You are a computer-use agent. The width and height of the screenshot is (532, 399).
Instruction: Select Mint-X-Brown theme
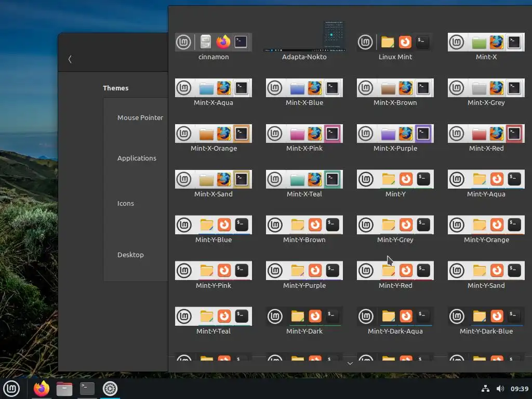click(395, 88)
